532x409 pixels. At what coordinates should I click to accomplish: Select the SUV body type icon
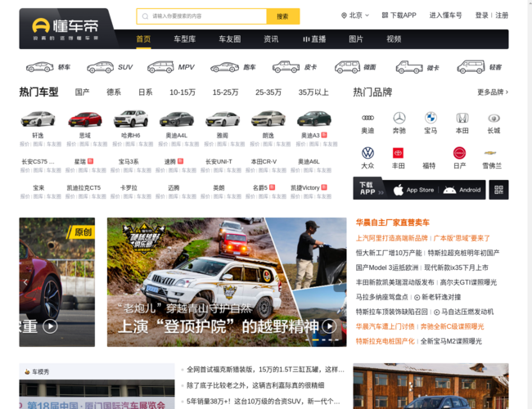tap(100, 67)
